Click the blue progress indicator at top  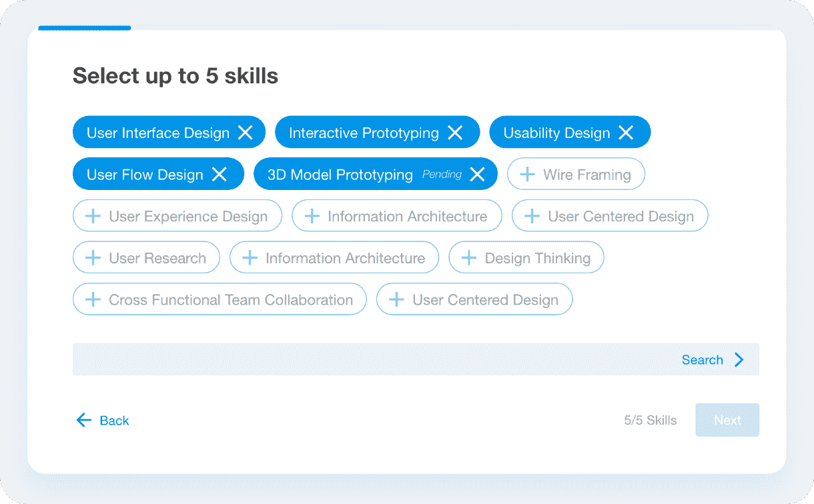pos(84,28)
